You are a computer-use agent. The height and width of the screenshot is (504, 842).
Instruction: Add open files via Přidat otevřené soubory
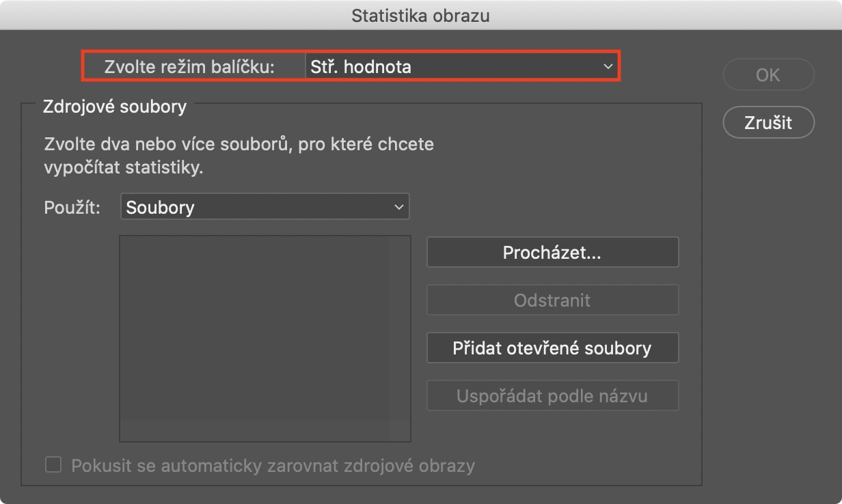[x=552, y=348]
